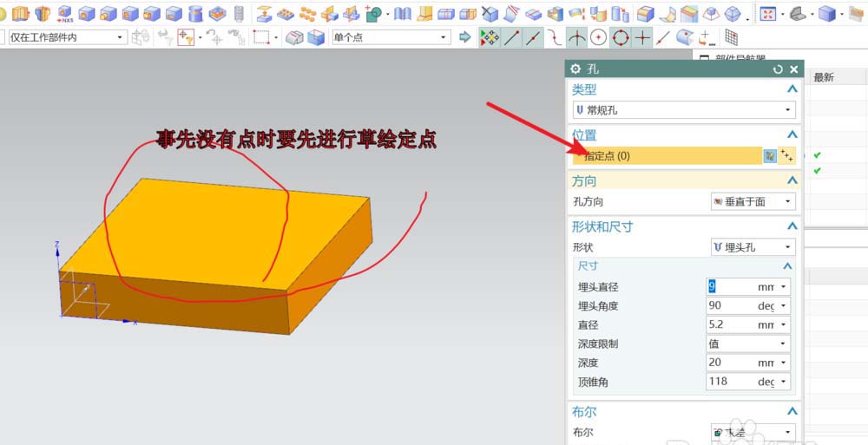Toggle Existing Point snap cross icon
The image size is (868, 445).
click(x=642, y=37)
